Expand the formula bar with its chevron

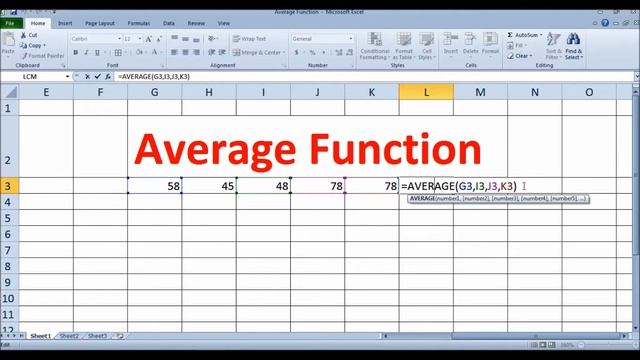coord(636,76)
